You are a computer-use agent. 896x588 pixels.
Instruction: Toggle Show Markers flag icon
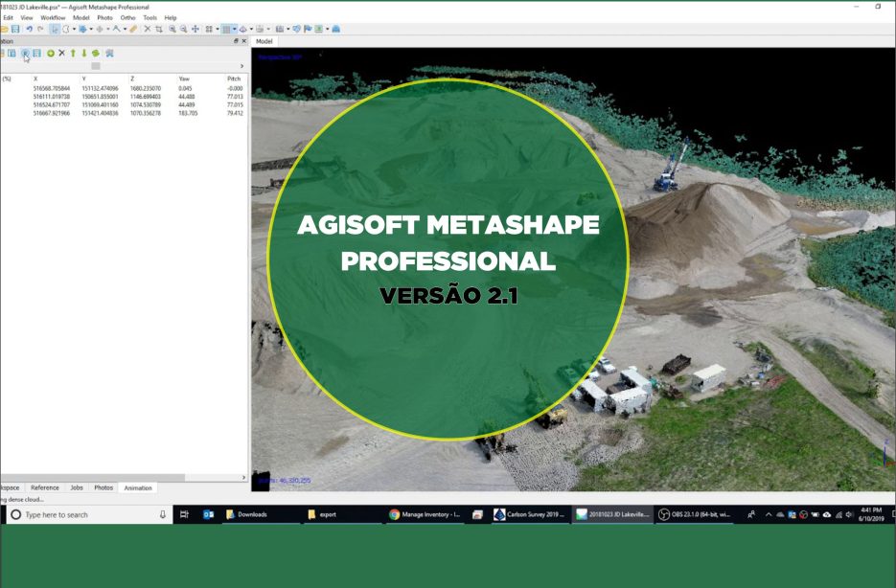point(308,29)
